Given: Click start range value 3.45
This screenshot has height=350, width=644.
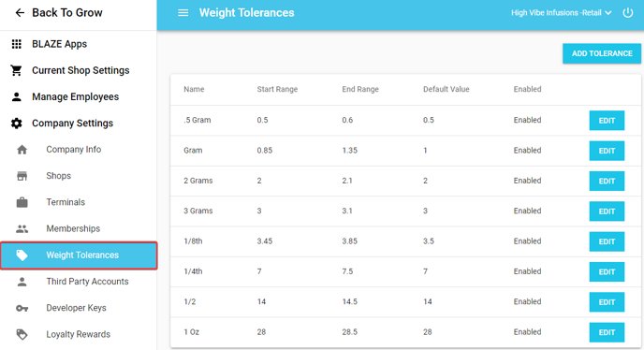Looking at the screenshot, I should (265, 241).
